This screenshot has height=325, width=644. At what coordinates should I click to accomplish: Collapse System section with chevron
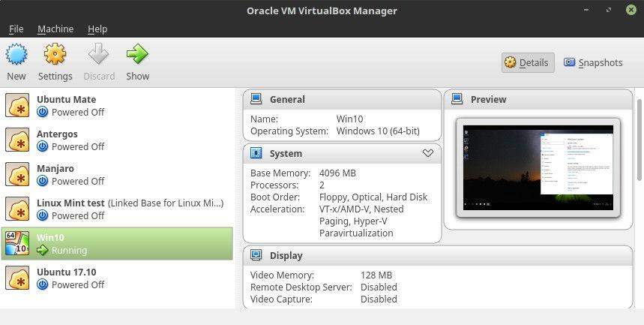pos(428,153)
